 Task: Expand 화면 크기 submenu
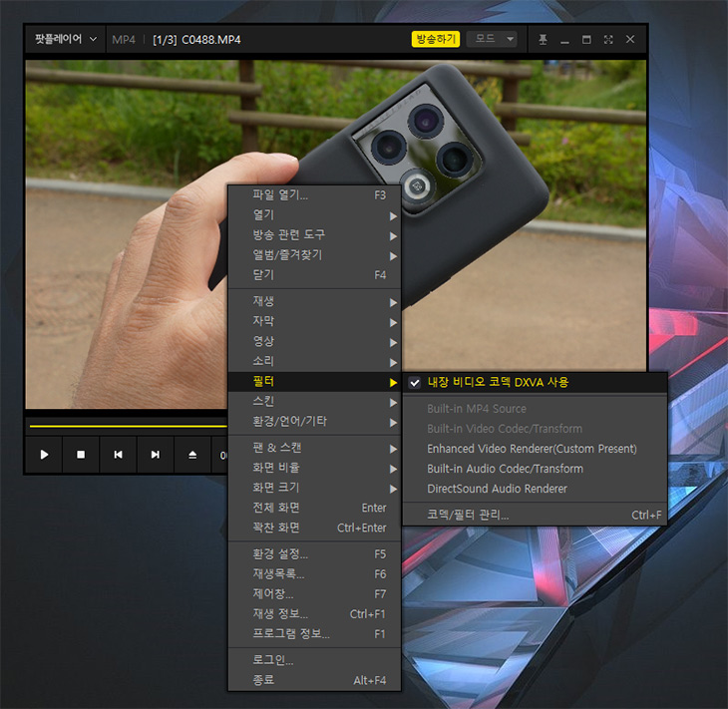[x=314, y=489]
